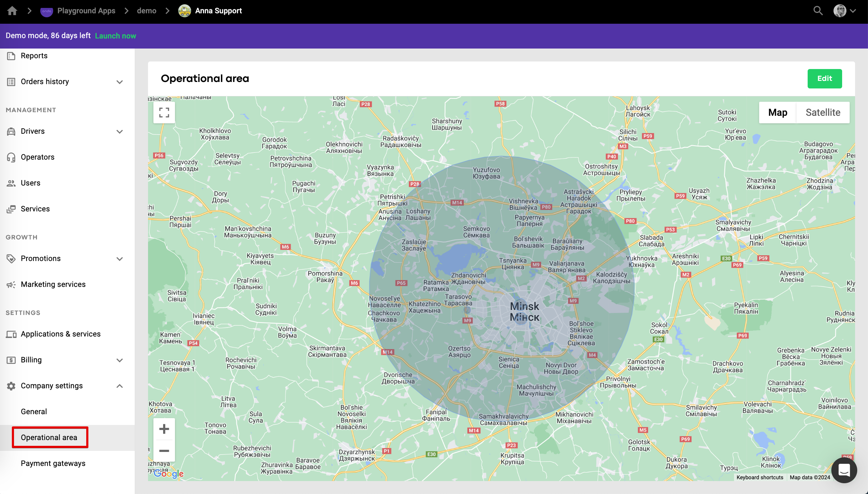Open the Payment gateways page
Screen dimensions: 868x494
pyautogui.click(x=53, y=463)
